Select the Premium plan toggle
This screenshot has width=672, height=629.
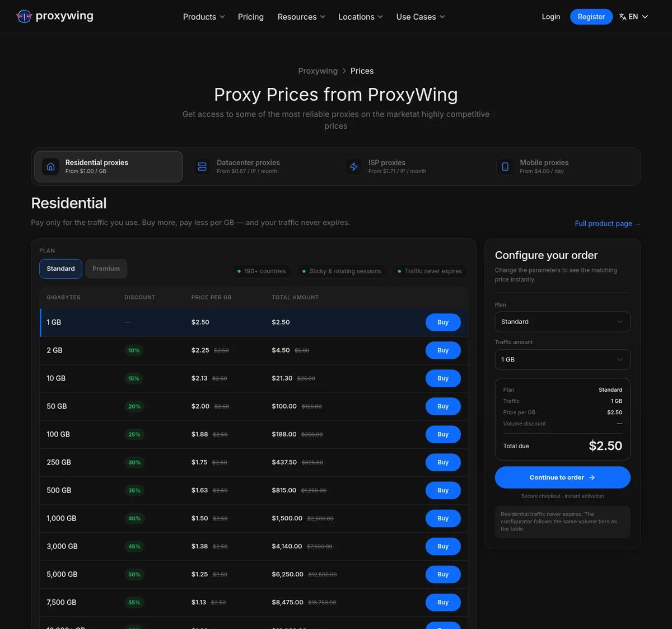(x=106, y=269)
